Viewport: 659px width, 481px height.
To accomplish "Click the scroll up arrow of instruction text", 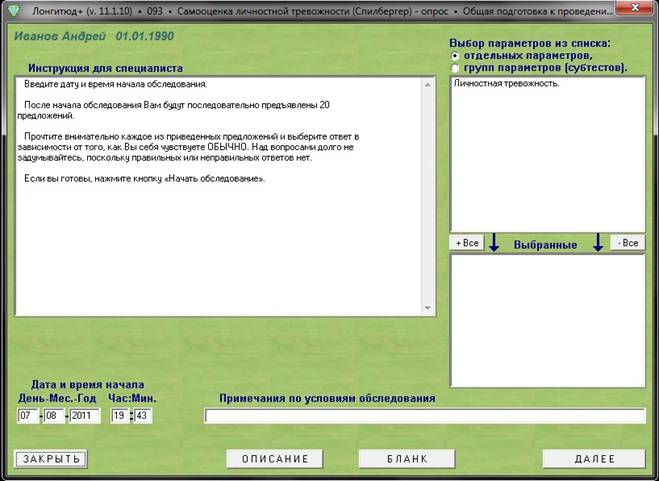I will click(x=428, y=85).
